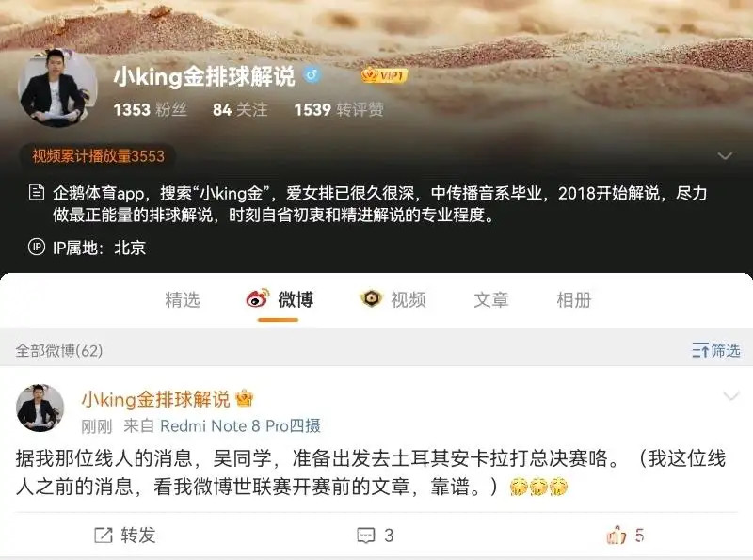Image resolution: width=753 pixels, height=560 pixels.
Task: Open the 筛选 filter menu
Action: 715,350
